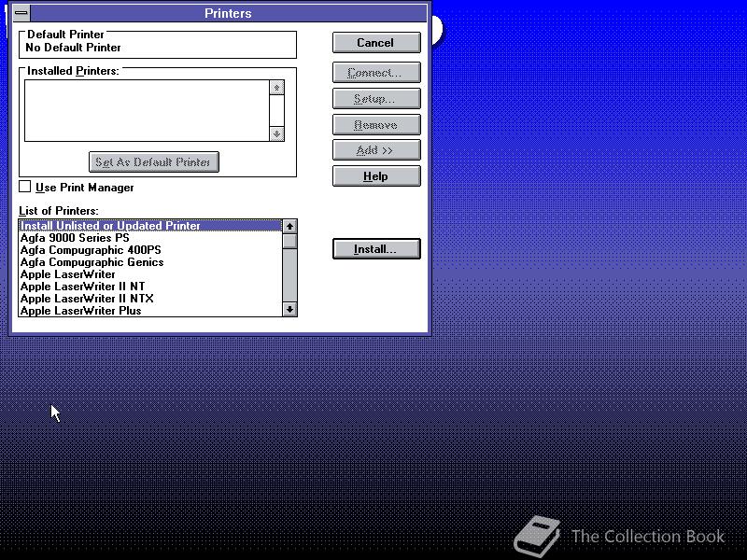Click the disabled Connect... button
747x560 pixels.
click(376, 73)
